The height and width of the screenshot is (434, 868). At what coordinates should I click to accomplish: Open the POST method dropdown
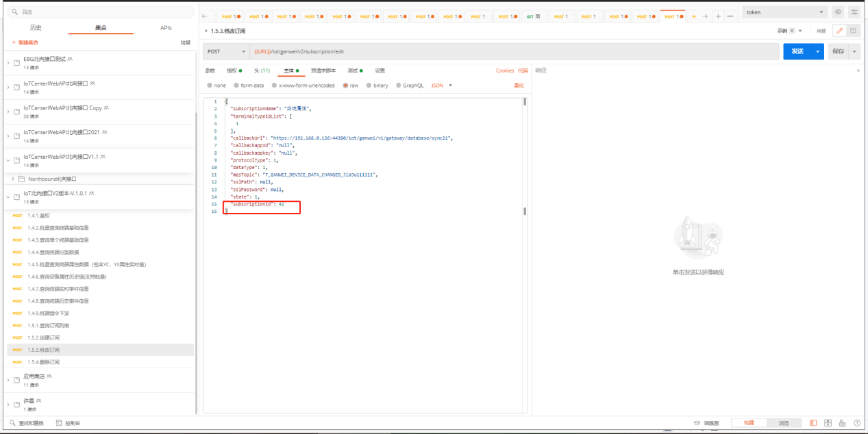click(226, 51)
